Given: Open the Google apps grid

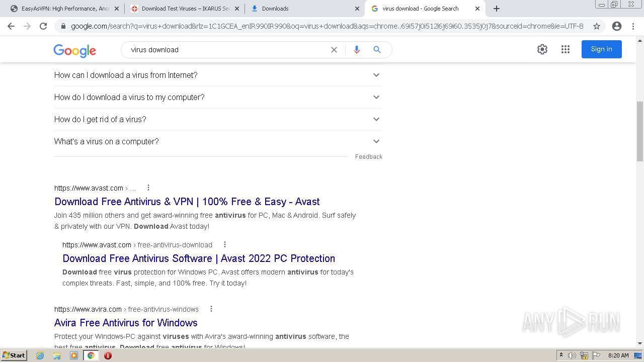Looking at the screenshot, I should pos(566,49).
